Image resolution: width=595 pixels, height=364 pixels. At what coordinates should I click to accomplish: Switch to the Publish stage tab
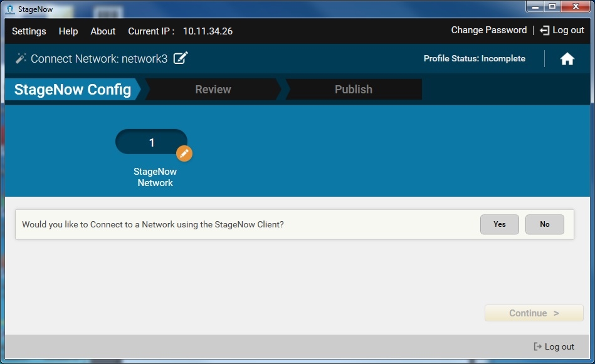point(353,90)
